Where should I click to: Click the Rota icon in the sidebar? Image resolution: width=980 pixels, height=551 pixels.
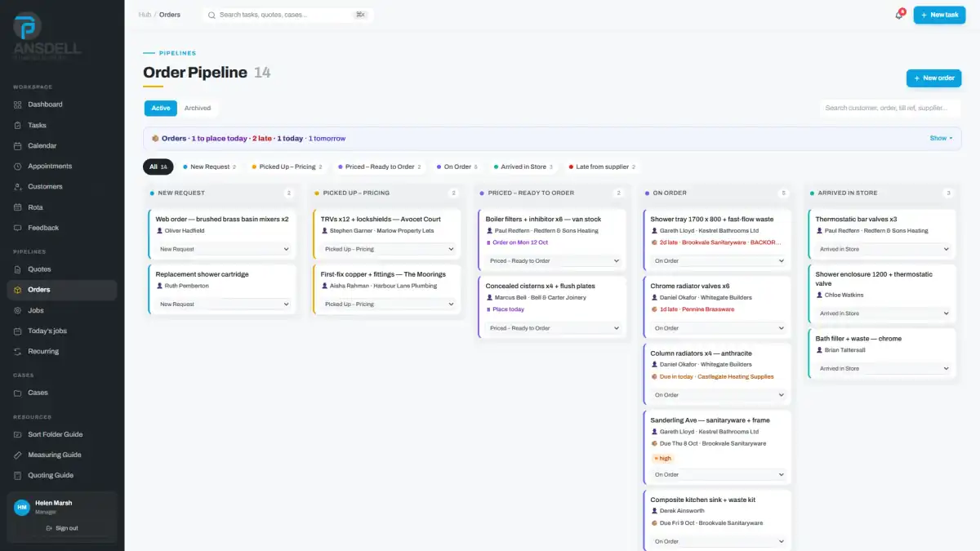(19, 207)
